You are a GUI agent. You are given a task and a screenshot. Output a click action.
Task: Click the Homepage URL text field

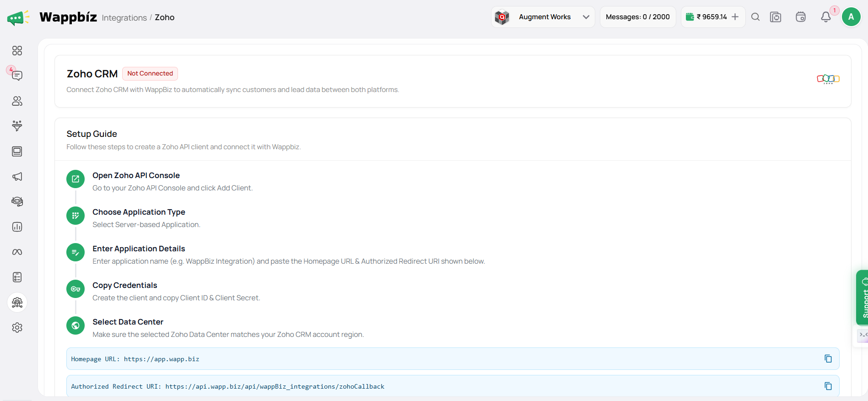453,359
